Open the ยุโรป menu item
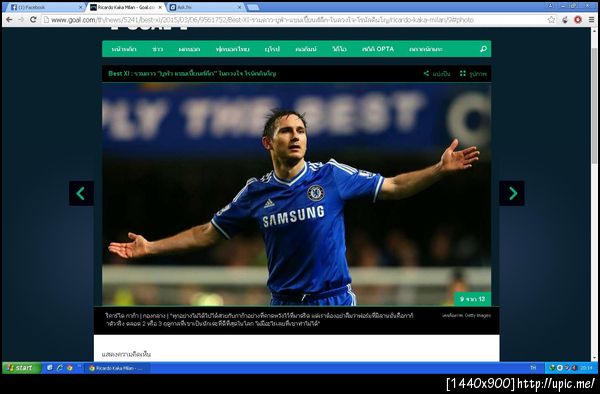This screenshot has height=394, width=600. click(272, 49)
